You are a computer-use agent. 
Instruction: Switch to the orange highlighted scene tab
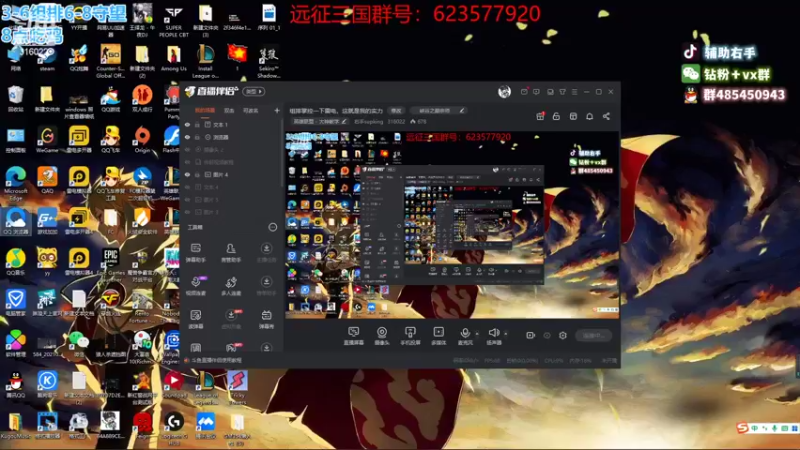205,110
